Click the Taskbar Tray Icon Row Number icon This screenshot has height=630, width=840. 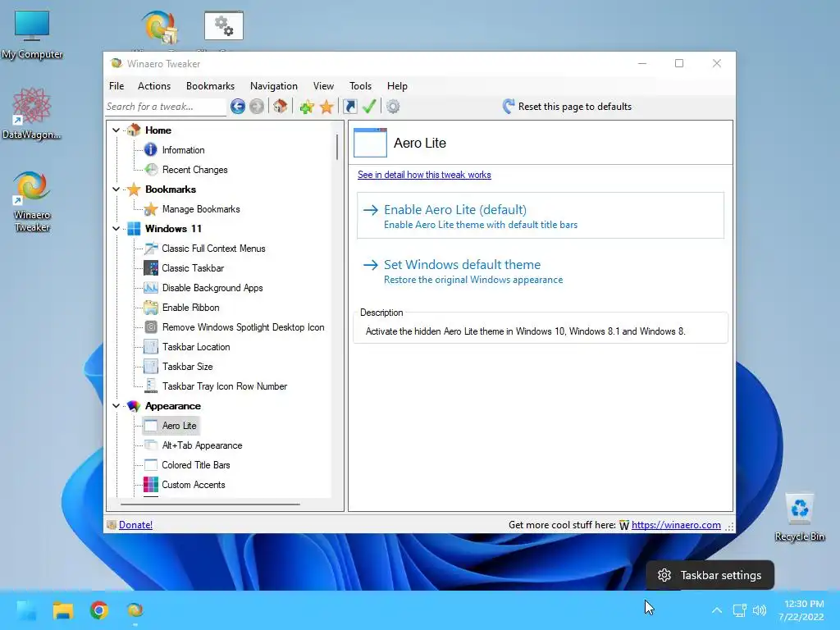(x=151, y=386)
